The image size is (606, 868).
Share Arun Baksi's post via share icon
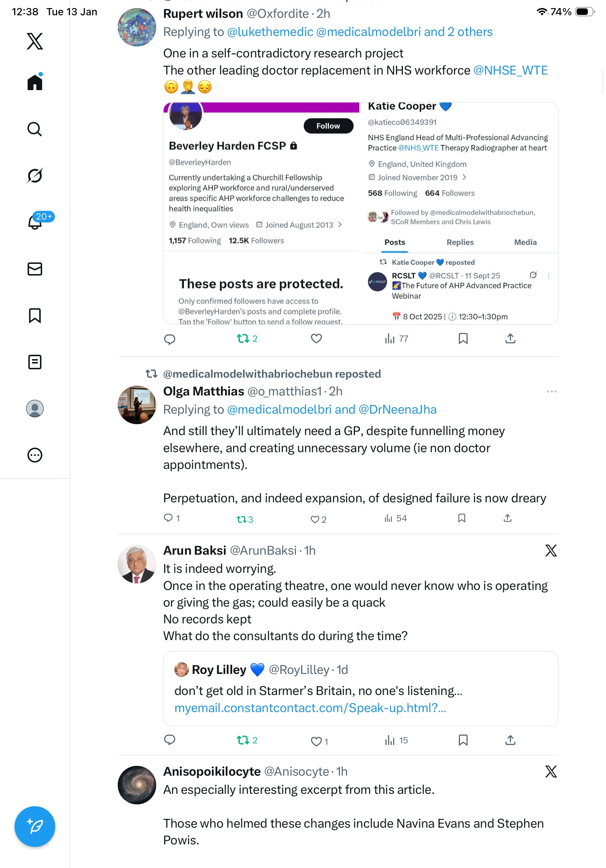click(510, 740)
